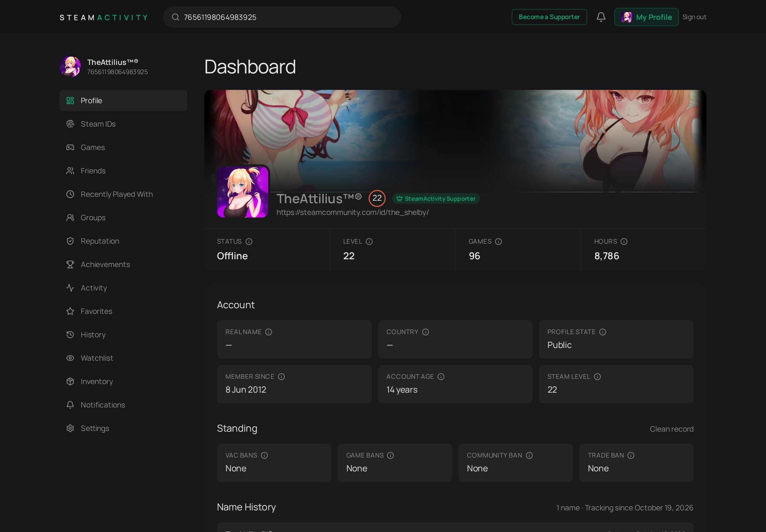Open Settings in the sidebar
The height and width of the screenshot is (532, 766).
(123, 428)
